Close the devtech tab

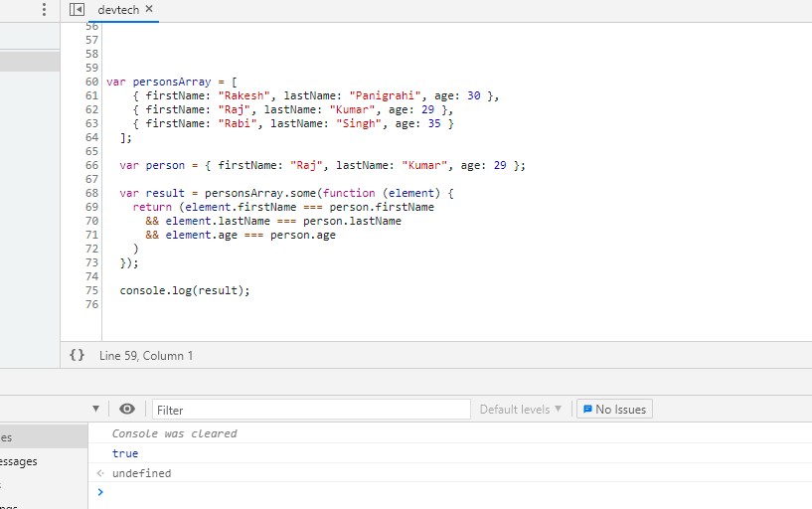149,9
